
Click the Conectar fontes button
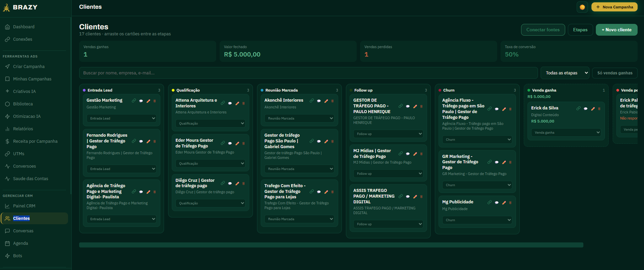543,30
